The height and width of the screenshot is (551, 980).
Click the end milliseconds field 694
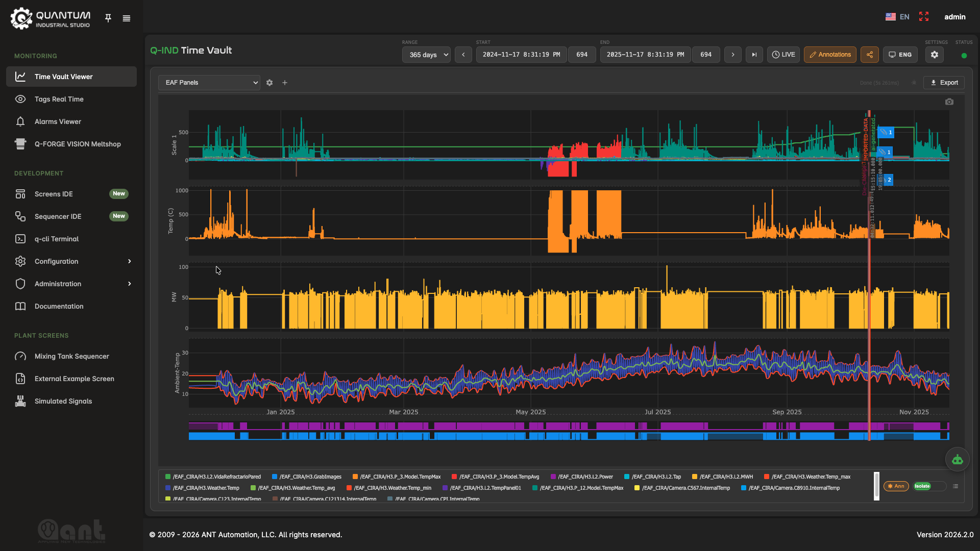click(706, 55)
